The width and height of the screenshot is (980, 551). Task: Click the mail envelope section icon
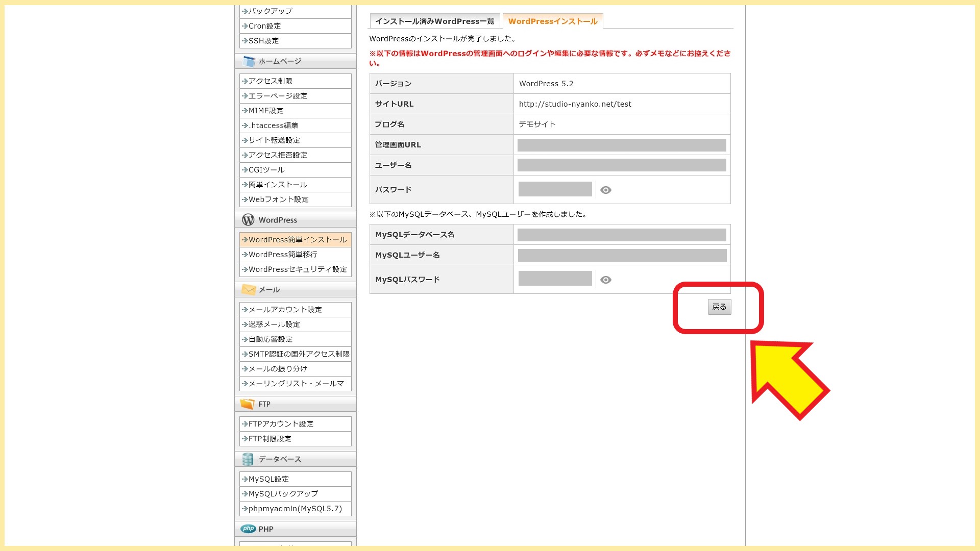[249, 290]
